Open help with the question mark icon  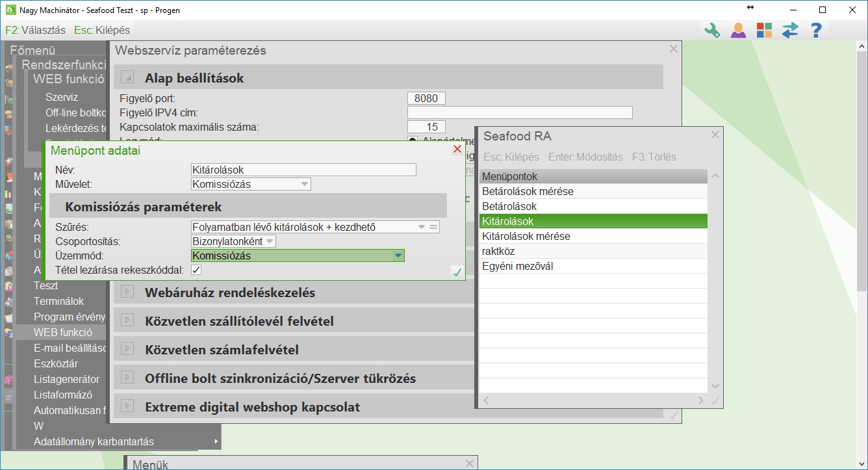point(817,30)
